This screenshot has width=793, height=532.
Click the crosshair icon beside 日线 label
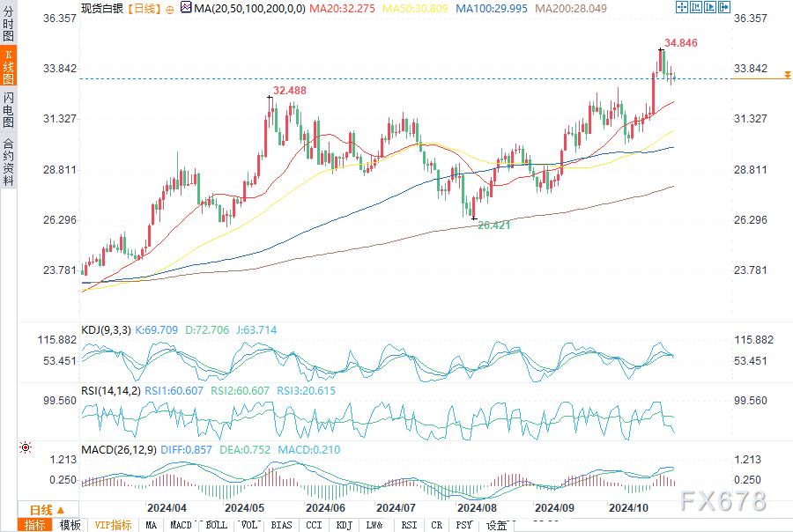click(169, 7)
